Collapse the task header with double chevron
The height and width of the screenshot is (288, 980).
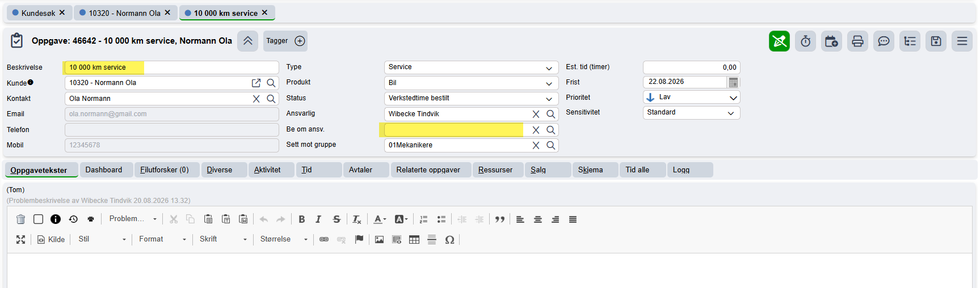click(x=248, y=41)
